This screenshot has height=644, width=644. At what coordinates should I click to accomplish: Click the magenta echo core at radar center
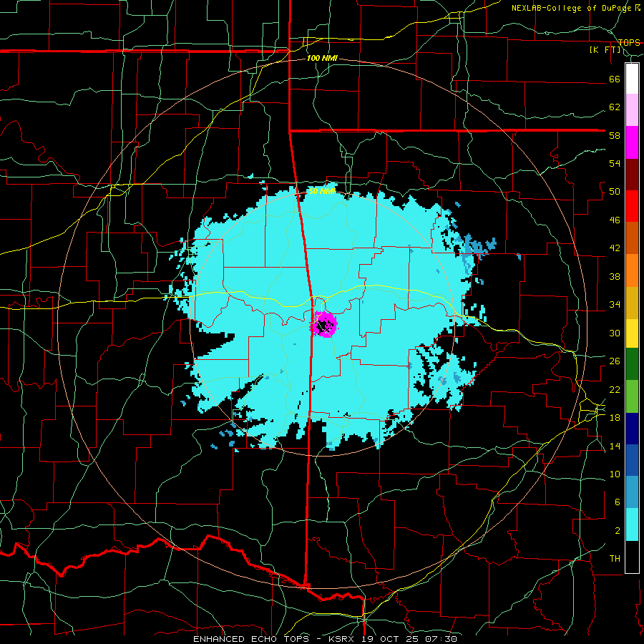pyautogui.click(x=324, y=325)
